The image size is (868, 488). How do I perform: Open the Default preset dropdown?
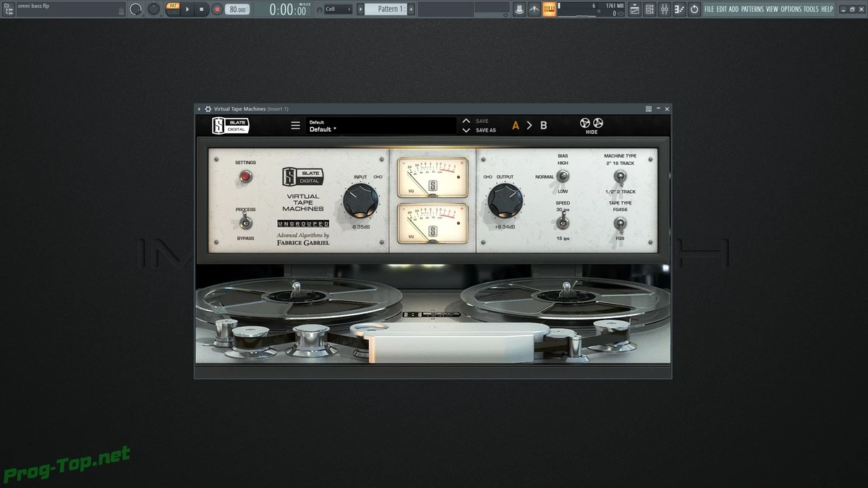tap(381, 126)
